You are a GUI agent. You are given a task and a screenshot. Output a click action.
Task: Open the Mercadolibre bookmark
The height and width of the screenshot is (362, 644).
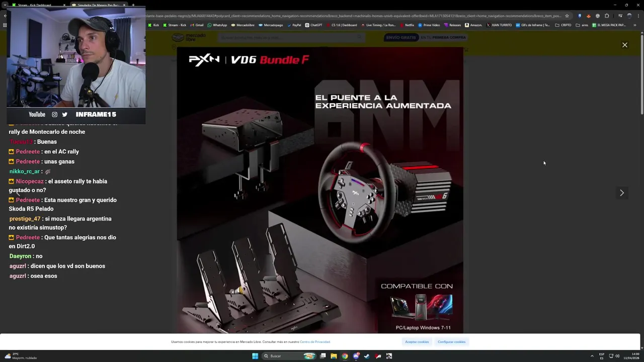pyautogui.click(x=243, y=25)
